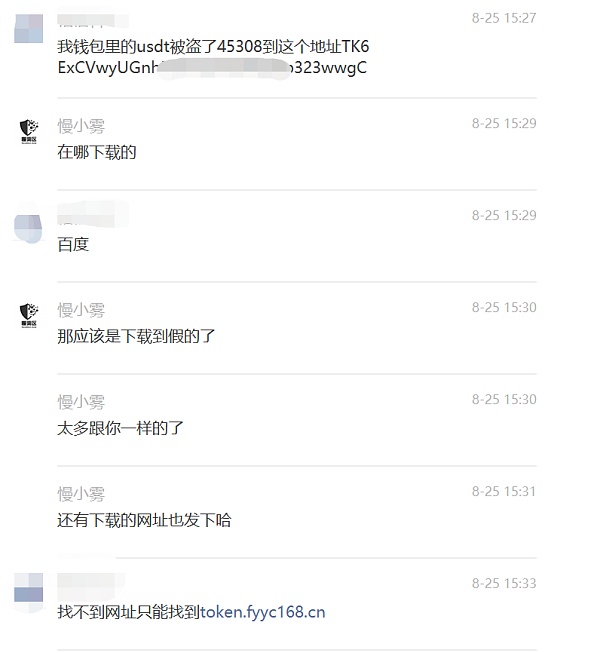Click the sender name 慢小雾 above 还有下载的网址也发下哈
Viewport: 600px width, 653px height.
(81, 494)
